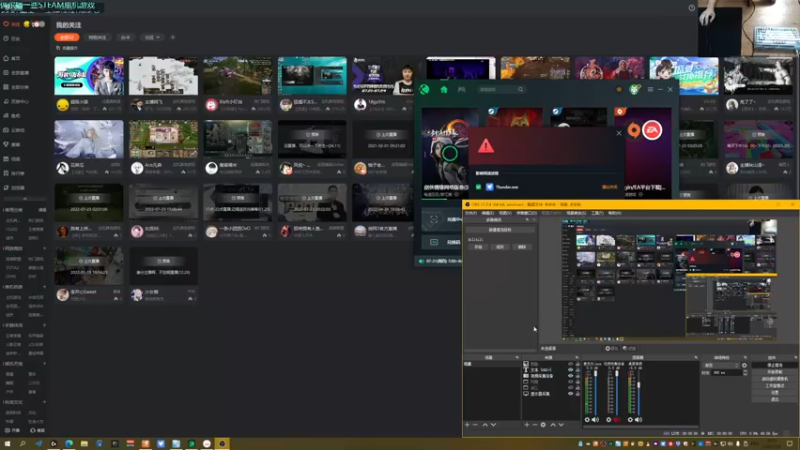Open the OBS mixer panel dock menu
Image resolution: width=800 pixels, height=450 pixels.
pyautogui.click(x=696, y=358)
